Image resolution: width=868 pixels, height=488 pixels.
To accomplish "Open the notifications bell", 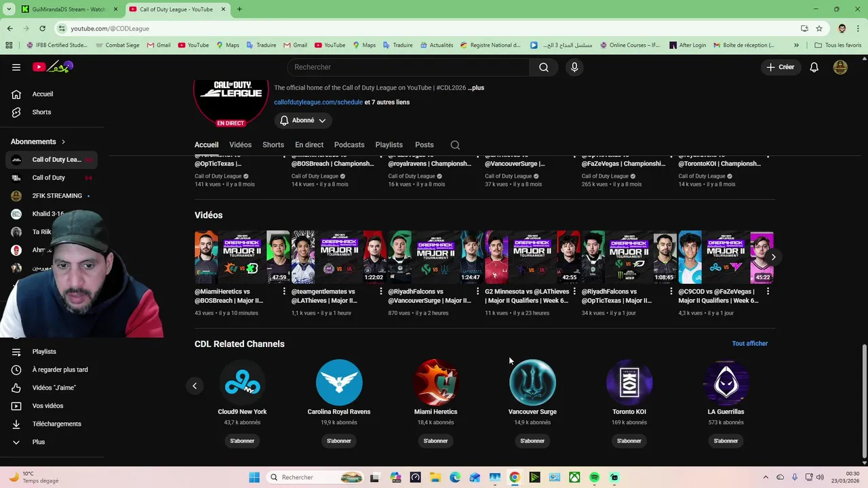I will click(814, 67).
